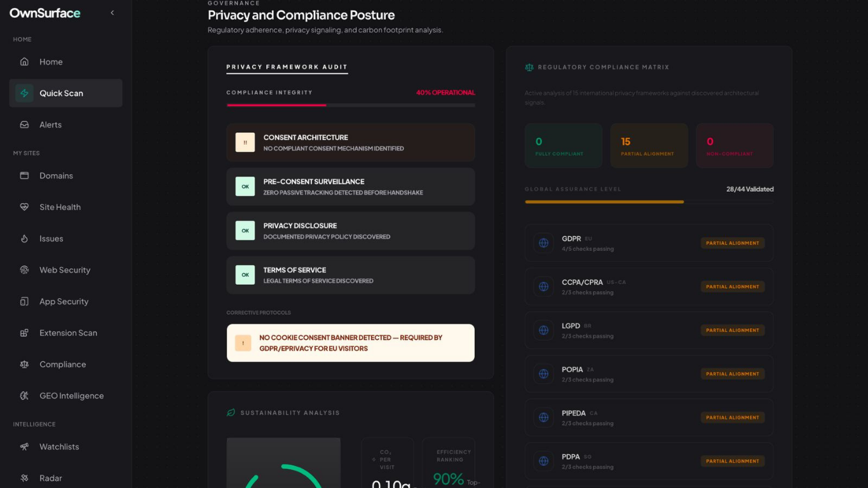This screenshot has height=488, width=868.
Task: Open the Site Health section
Action: click(x=60, y=207)
